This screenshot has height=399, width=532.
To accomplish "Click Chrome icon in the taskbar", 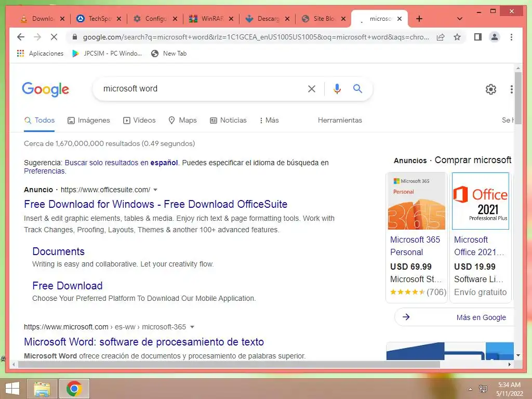I will 74,389.
